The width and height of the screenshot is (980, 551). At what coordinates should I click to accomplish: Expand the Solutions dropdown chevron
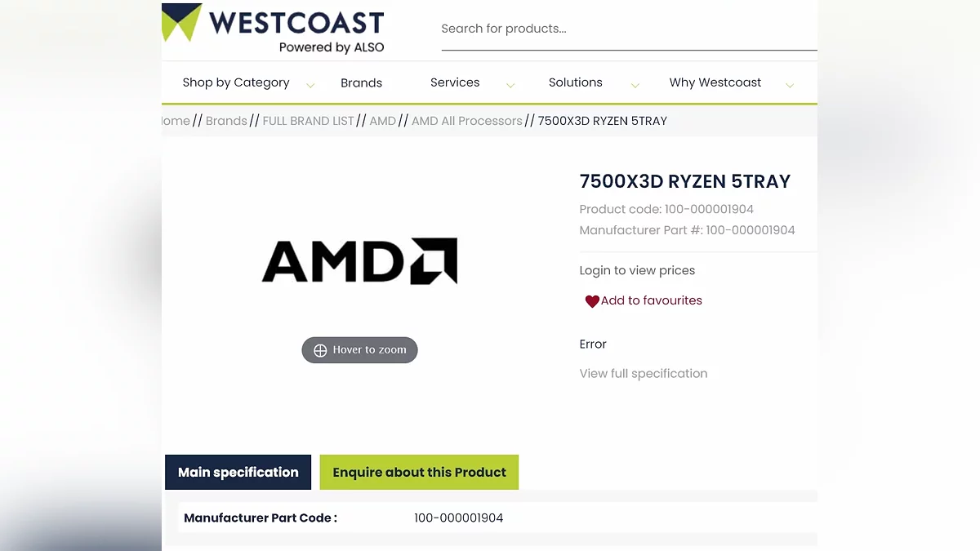[x=635, y=85]
